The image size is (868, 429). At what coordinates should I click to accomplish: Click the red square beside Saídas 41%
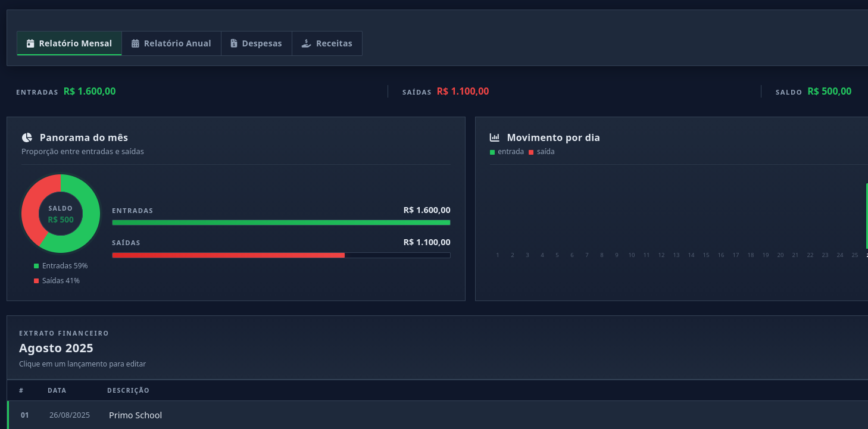[x=36, y=281]
